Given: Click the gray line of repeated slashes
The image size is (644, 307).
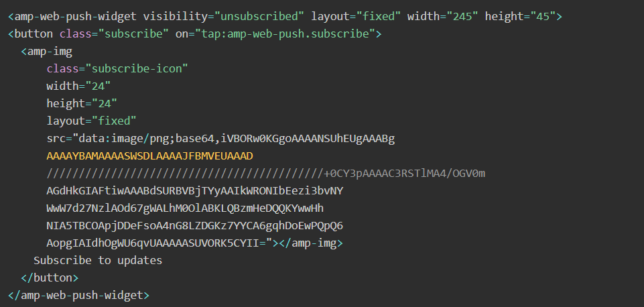Looking at the screenshot, I should pyautogui.click(x=185, y=174).
